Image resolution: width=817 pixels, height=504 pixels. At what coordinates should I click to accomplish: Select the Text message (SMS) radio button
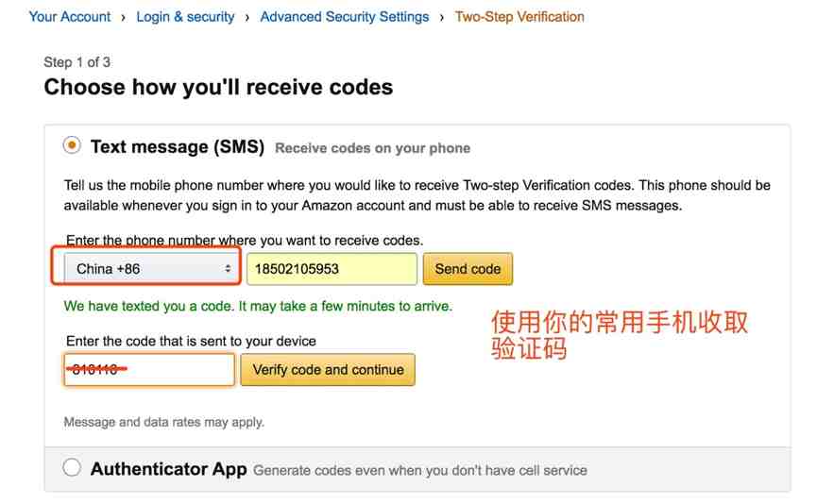72,144
